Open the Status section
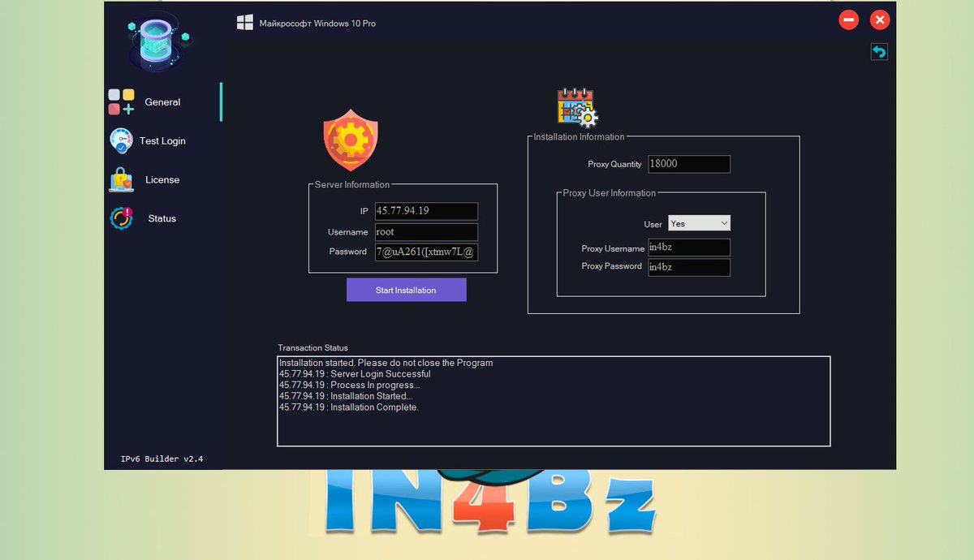 [x=162, y=219]
